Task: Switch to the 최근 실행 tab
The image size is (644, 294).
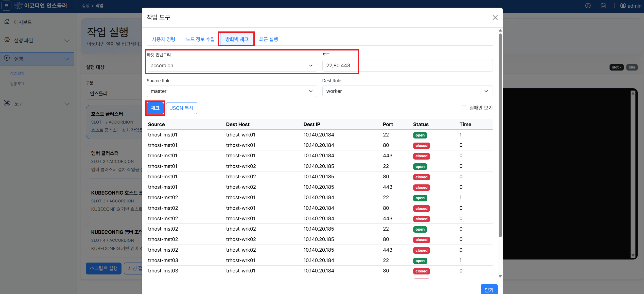Action: click(269, 39)
